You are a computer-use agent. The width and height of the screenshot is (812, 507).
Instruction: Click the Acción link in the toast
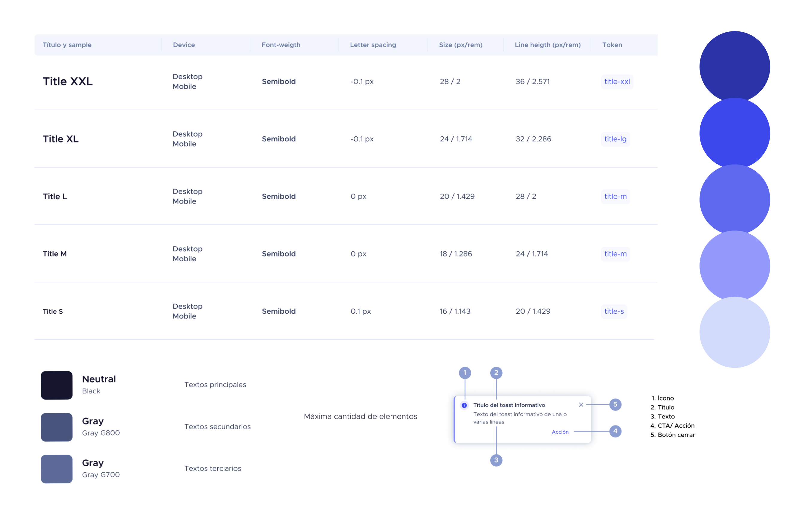[560, 432]
